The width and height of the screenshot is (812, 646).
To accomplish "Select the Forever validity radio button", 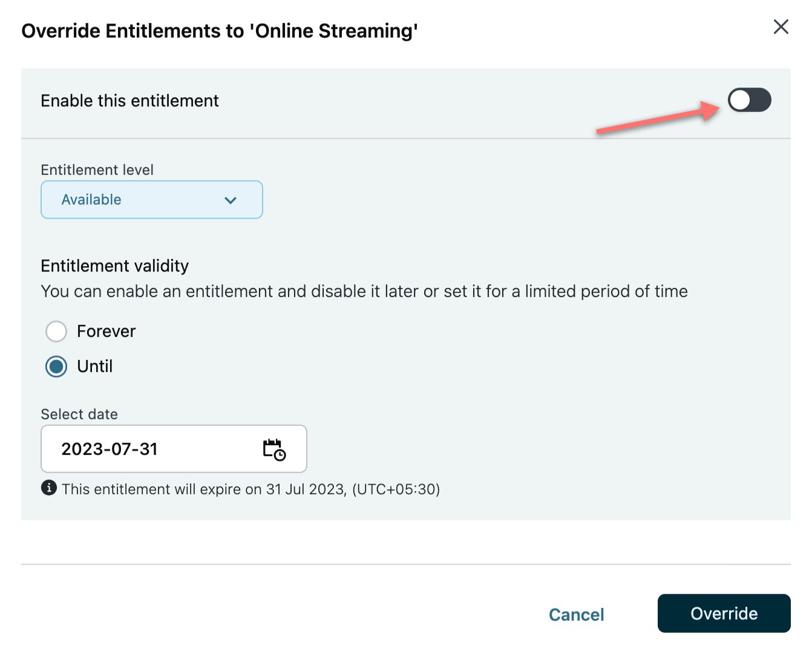I will click(x=56, y=331).
